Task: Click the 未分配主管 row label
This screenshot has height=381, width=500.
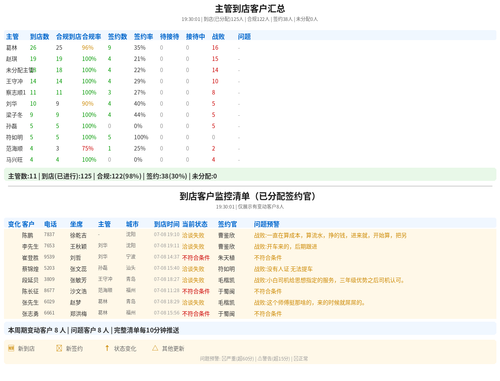Action: coord(20,70)
